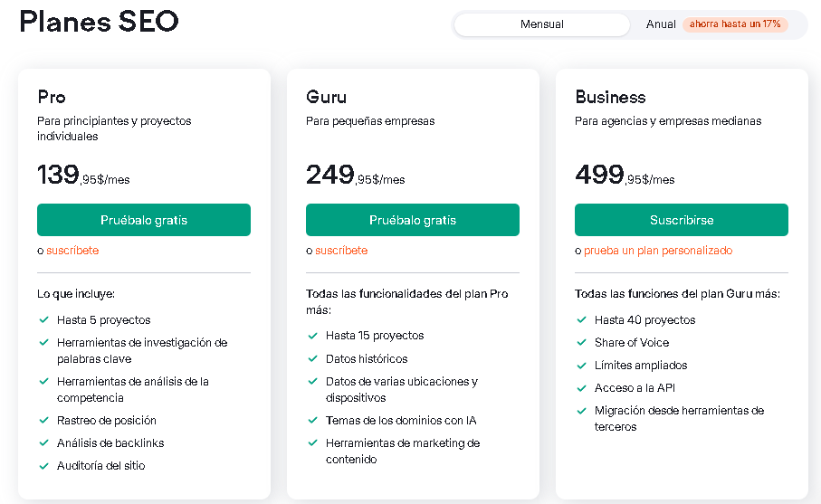
Task: Click checkmark beside Datos de varias ubicaciones
Action: (x=312, y=381)
